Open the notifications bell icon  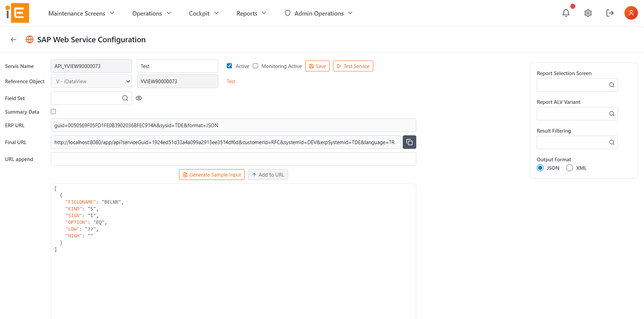pos(565,13)
